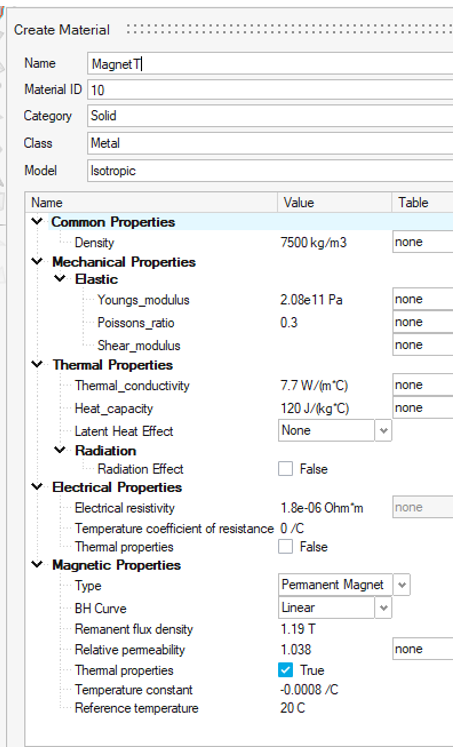This screenshot has height=754, width=463.
Task: Collapse the Thermal Properties section
Action: 37,364
